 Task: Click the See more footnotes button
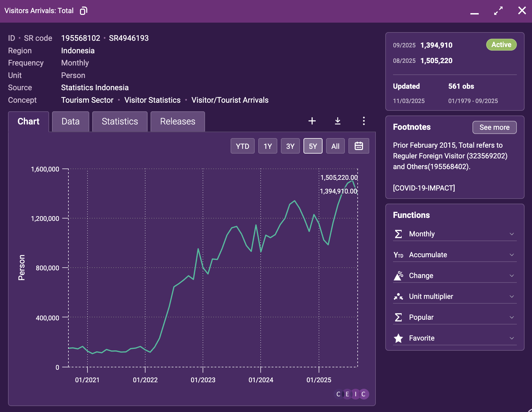pyautogui.click(x=494, y=127)
